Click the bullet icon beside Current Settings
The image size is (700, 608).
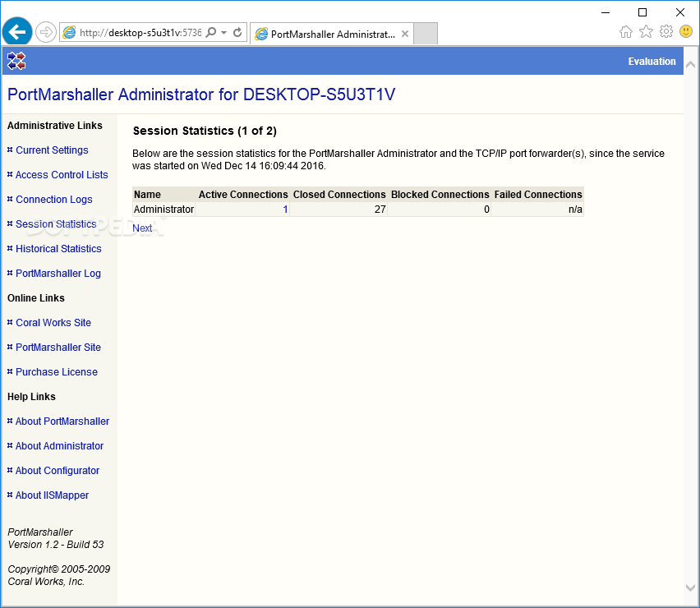point(10,150)
